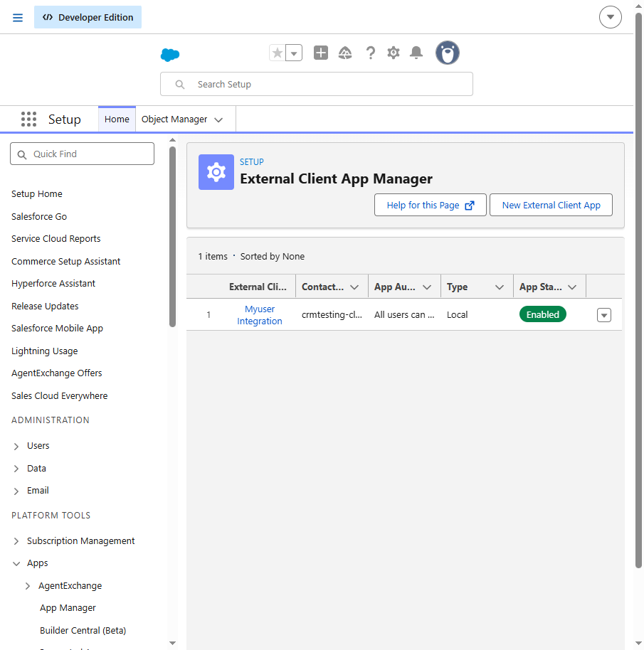Viewport: 644px width, 650px height.
Task: Open AgentExchange Offers
Action: [x=56, y=373]
